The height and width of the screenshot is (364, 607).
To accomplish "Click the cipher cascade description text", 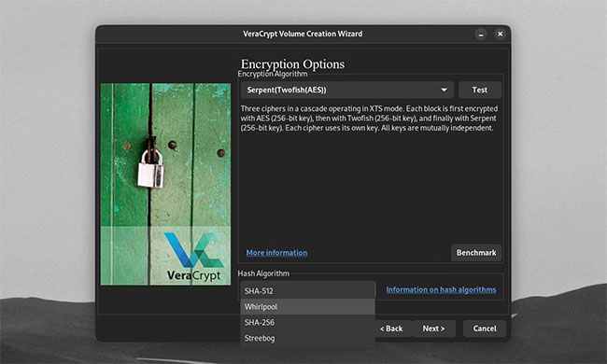I will 369,119.
